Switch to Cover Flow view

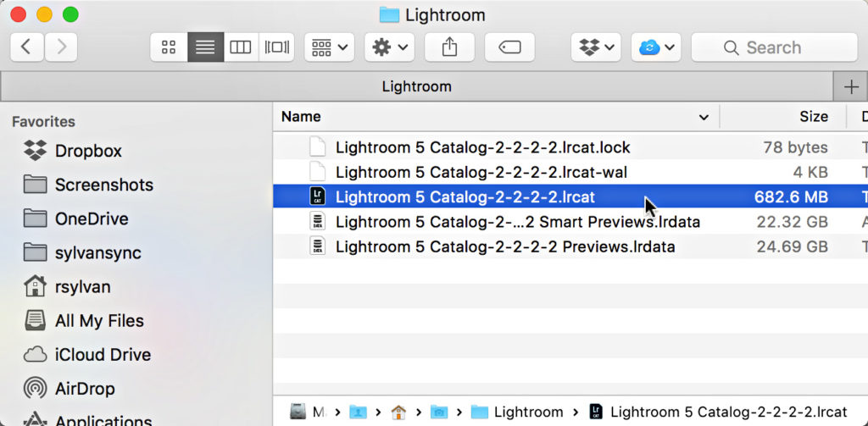[x=276, y=47]
